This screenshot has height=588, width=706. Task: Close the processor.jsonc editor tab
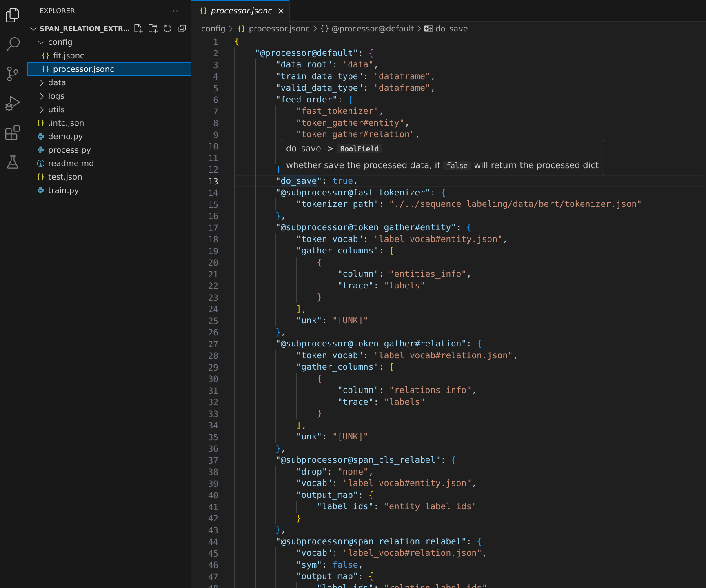click(x=281, y=11)
